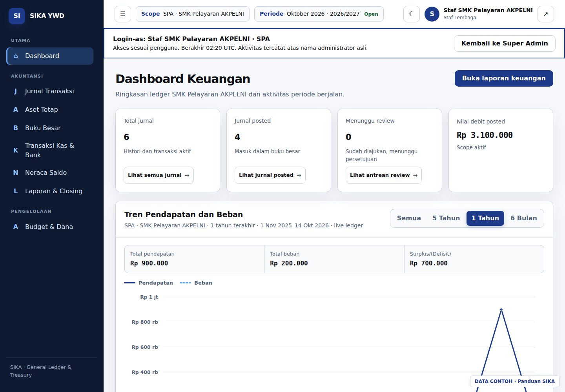Toggle the Beban legend series
Image resolution: width=565 pixels, height=392 pixels.
[196, 283]
